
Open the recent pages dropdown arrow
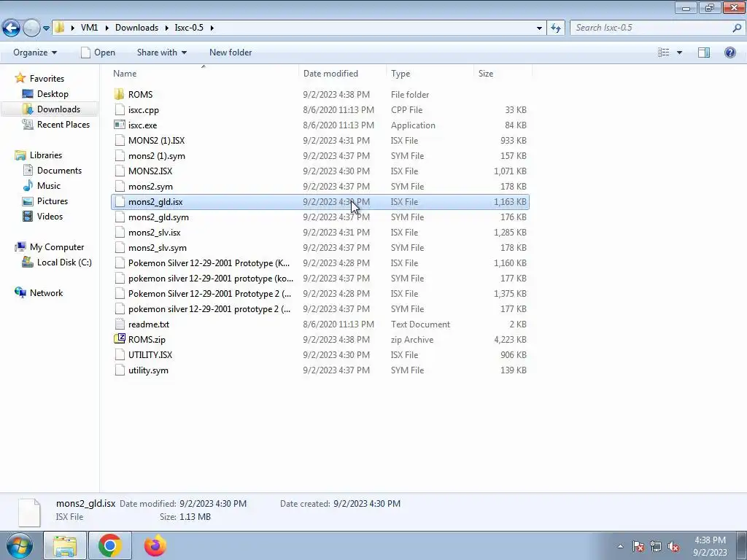tap(46, 28)
